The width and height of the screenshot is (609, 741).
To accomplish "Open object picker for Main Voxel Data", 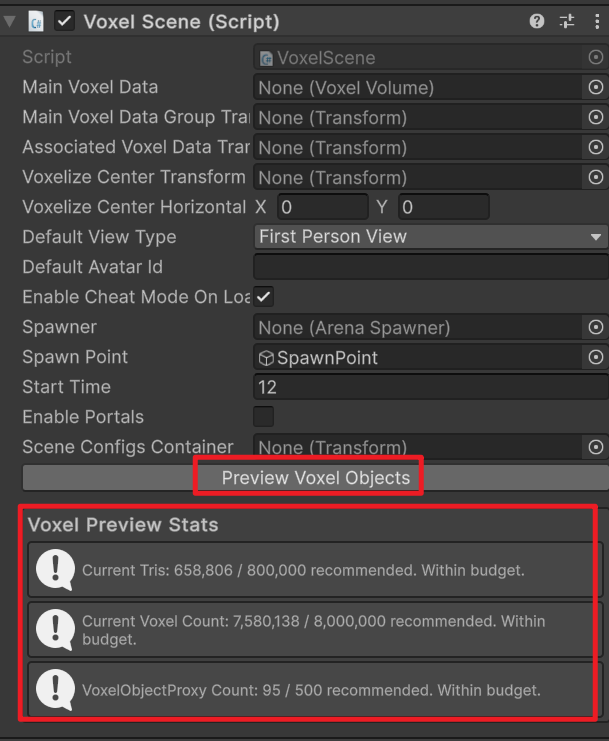I will (x=596, y=87).
